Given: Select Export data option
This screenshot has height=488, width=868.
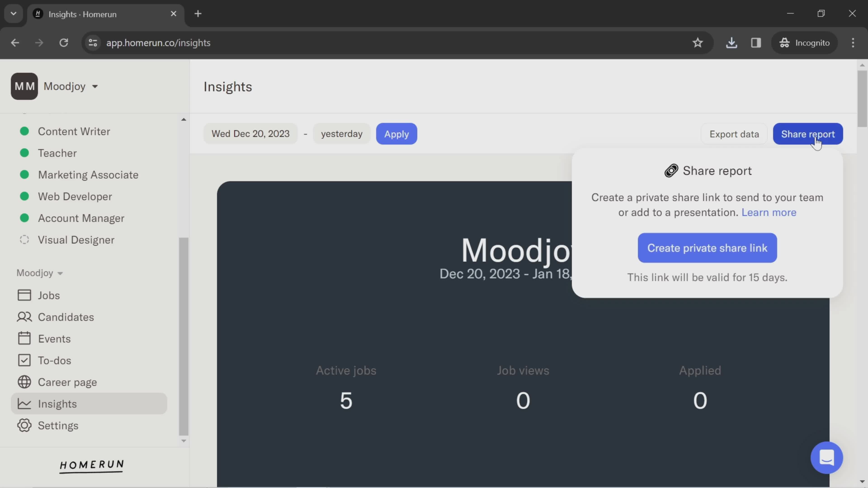Looking at the screenshot, I should coord(734,134).
